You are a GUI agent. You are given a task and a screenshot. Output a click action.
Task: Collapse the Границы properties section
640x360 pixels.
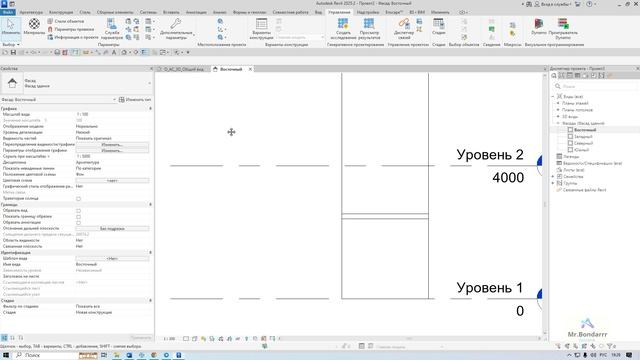(x=150, y=204)
